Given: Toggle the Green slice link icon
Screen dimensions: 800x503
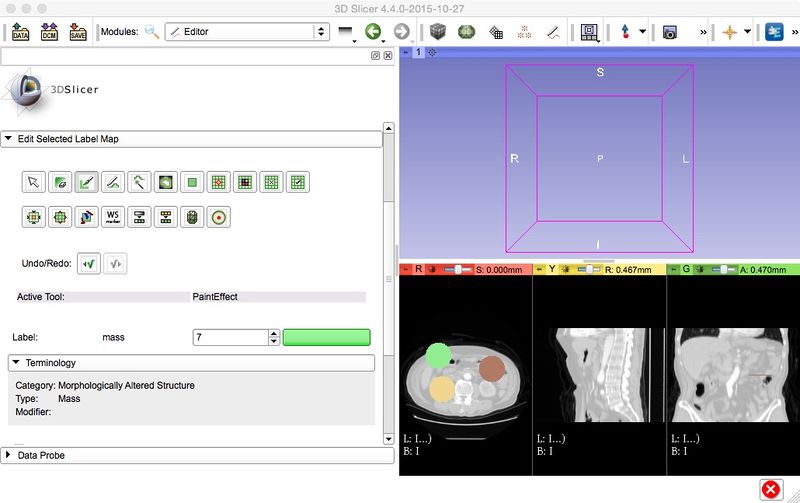Looking at the screenshot, I should (x=700, y=269).
